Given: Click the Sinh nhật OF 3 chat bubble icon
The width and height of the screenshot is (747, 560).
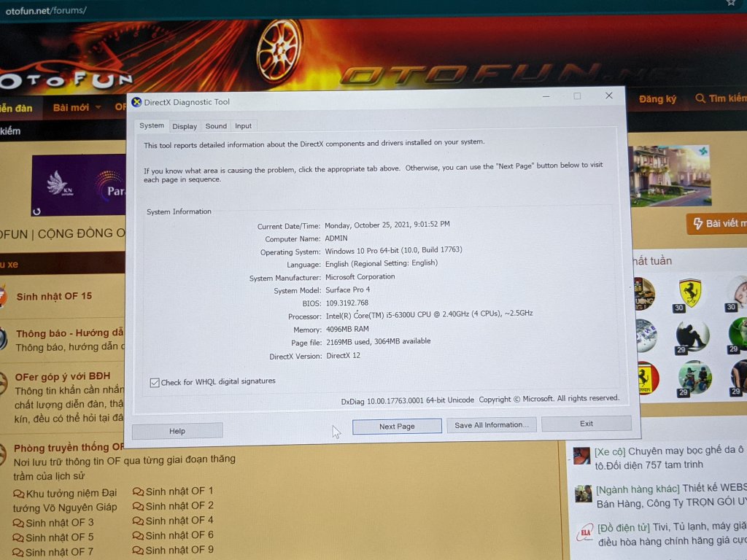Looking at the screenshot, I should tap(18, 524).
